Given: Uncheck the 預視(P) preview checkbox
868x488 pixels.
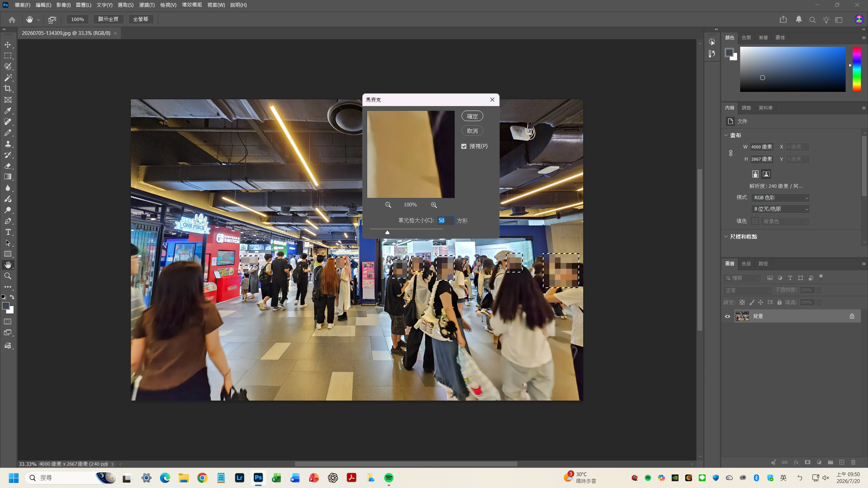Looking at the screenshot, I should pyautogui.click(x=464, y=146).
